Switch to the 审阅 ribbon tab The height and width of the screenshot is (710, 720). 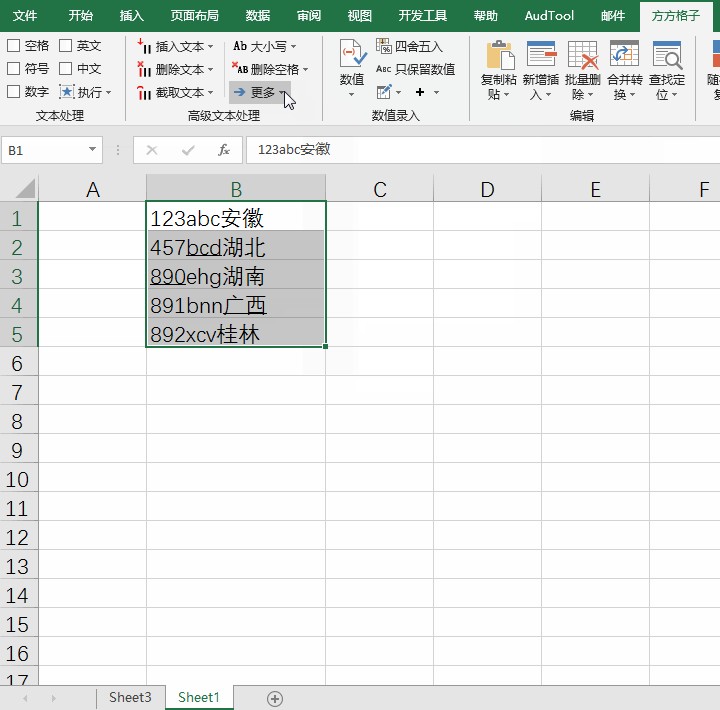click(309, 16)
